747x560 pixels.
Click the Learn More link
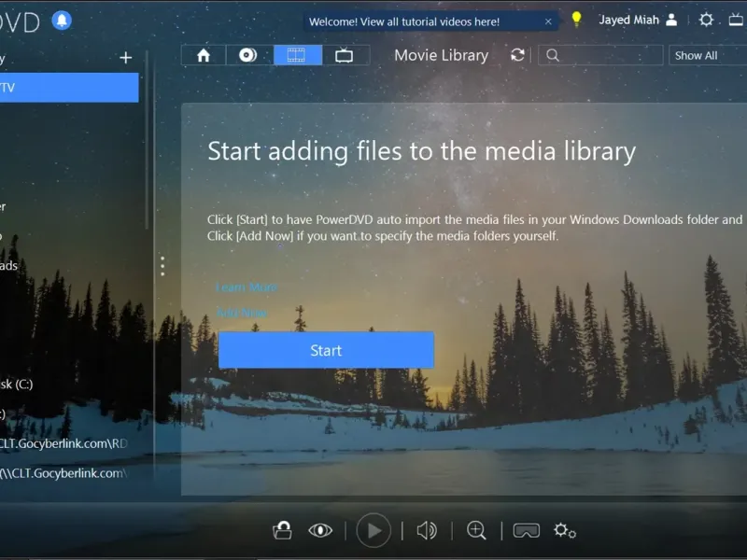pos(247,287)
